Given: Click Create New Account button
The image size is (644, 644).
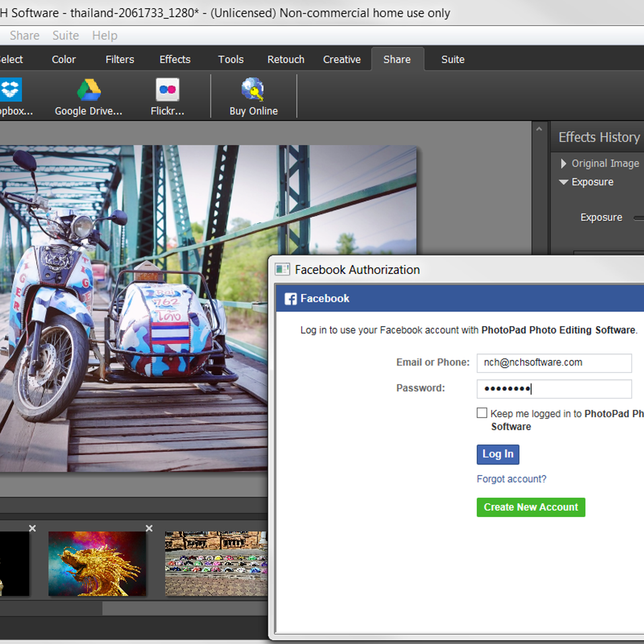Looking at the screenshot, I should 531,507.
